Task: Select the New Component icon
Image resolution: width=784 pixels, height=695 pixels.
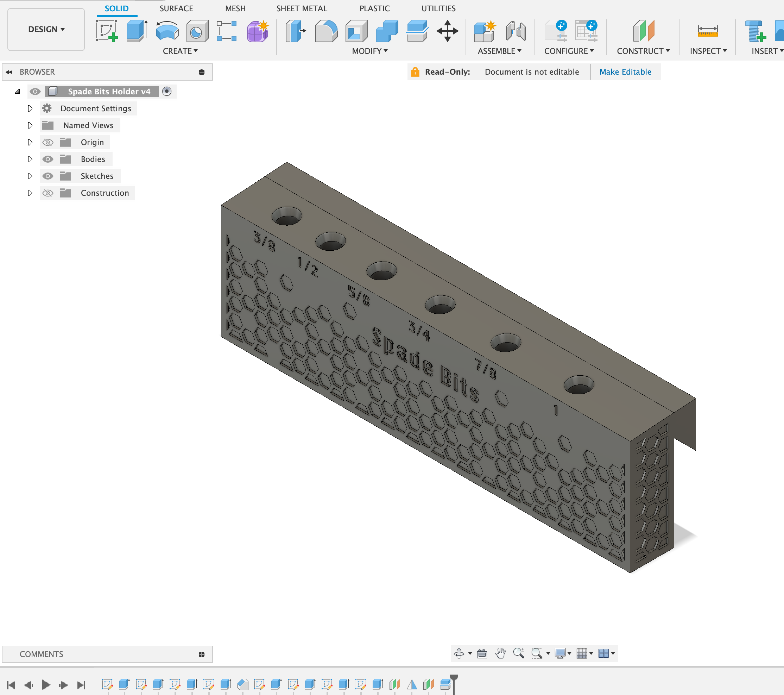Action: pos(485,31)
